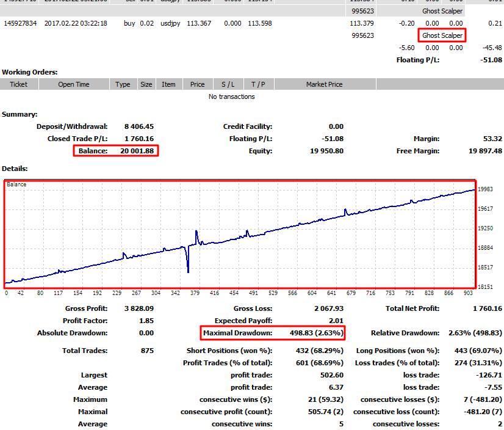Click the T / P column header
The height and width of the screenshot is (430, 504).
coord(259,84)
